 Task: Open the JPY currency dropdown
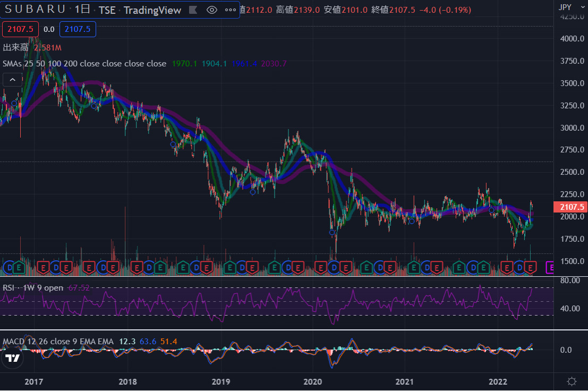tap(572, 7)
